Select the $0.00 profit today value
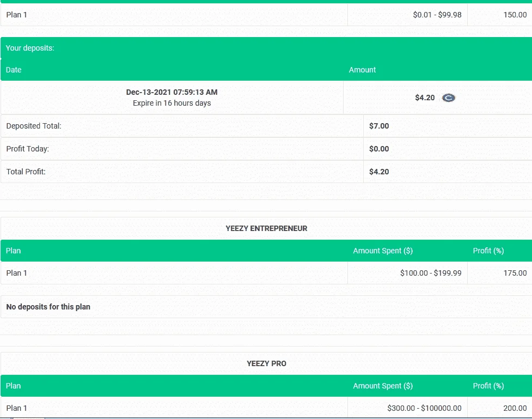 [x=379, y=149]
